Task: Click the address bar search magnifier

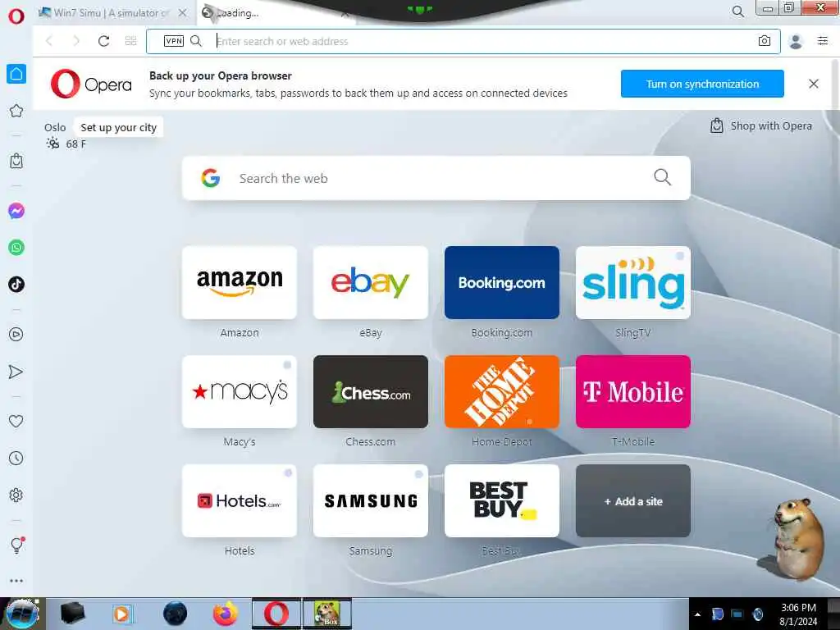Action: [196, 41]
